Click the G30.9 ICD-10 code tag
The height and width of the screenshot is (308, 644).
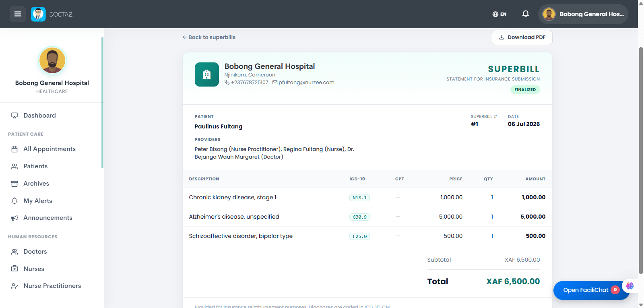tap(359, 217)
